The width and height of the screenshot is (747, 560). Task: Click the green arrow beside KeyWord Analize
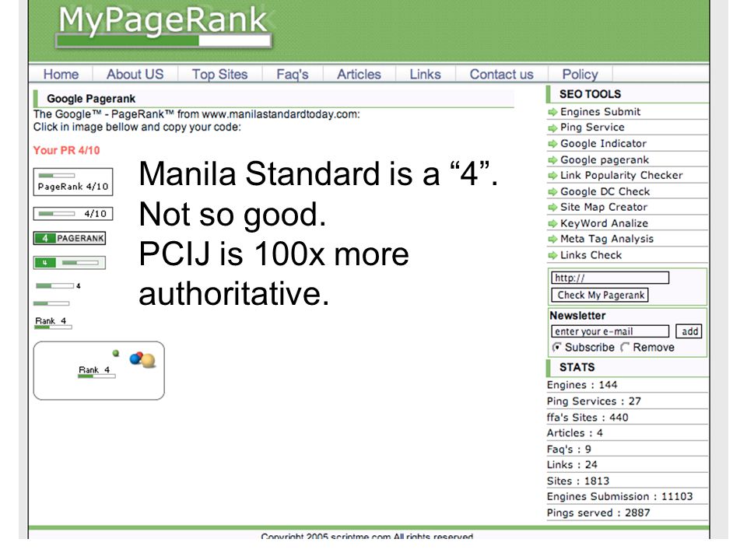pyautogui.click(x=552, y=224)
